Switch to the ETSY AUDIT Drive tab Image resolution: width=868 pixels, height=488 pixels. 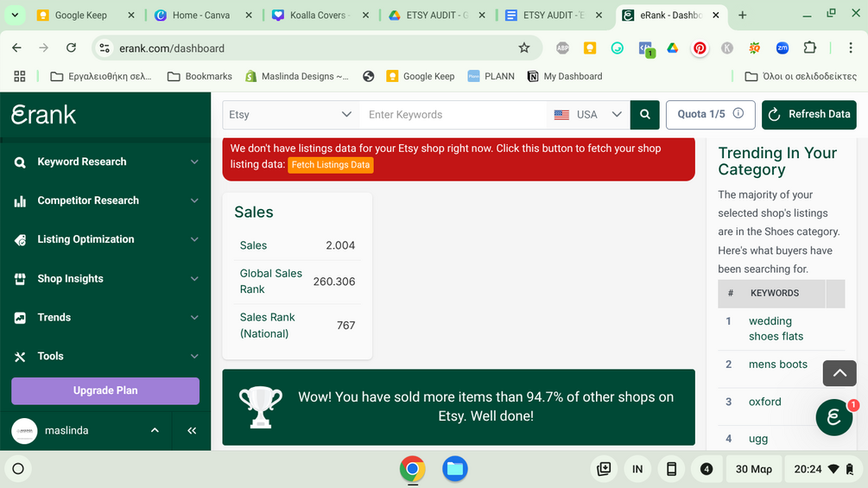pyautogui.click(x=434, y=16)
